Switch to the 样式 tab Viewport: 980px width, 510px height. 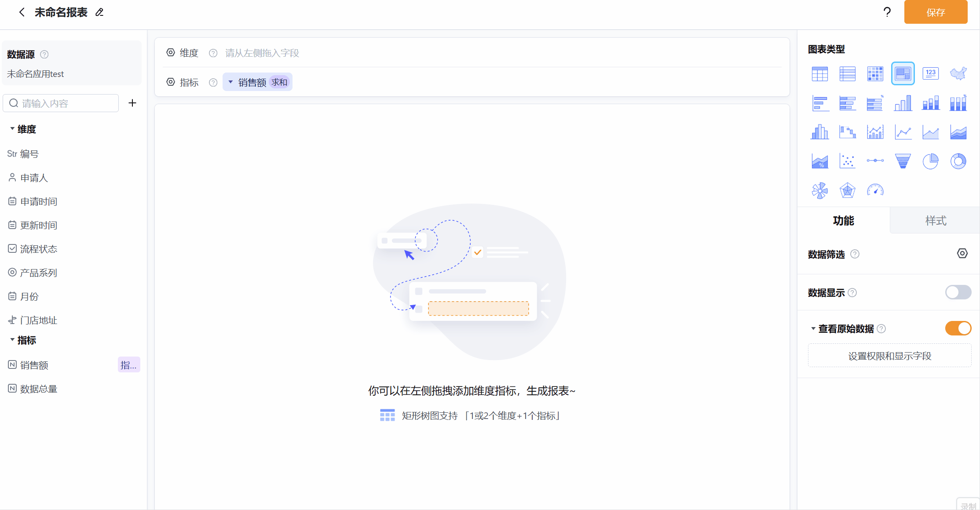pos(936,221)
